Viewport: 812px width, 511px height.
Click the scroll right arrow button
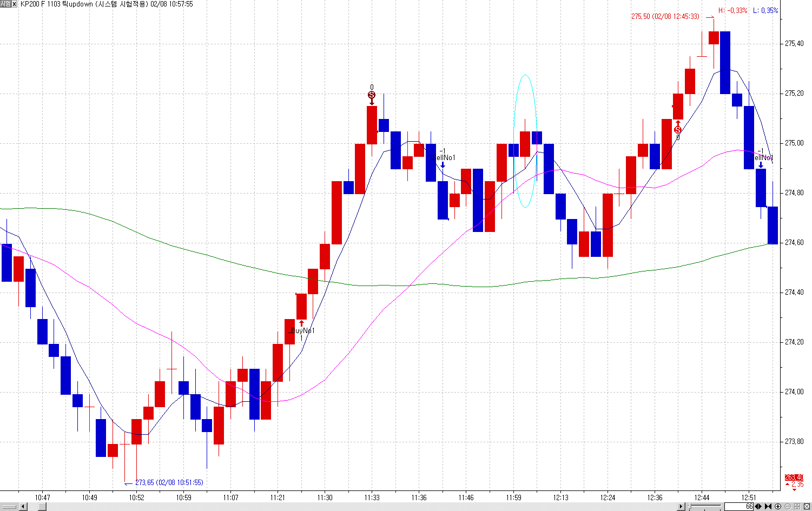tap(681, 507)
